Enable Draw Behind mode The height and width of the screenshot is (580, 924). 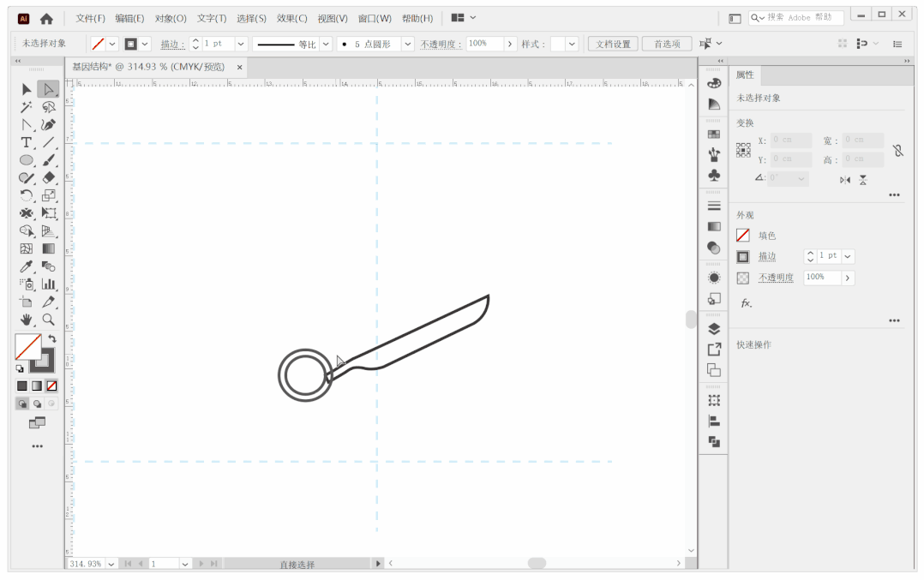(x=37, y=404)
